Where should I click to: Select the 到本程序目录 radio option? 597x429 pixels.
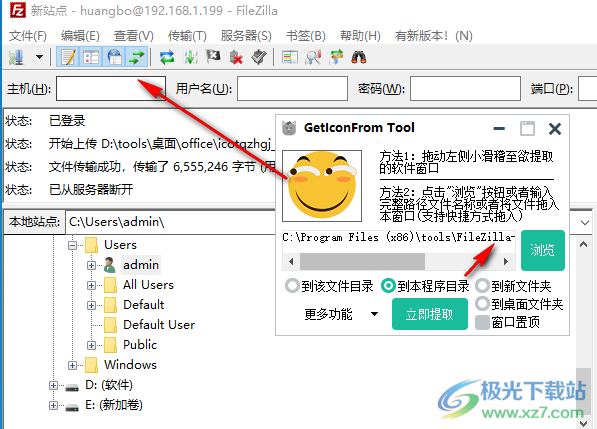[x=425, y=286]
